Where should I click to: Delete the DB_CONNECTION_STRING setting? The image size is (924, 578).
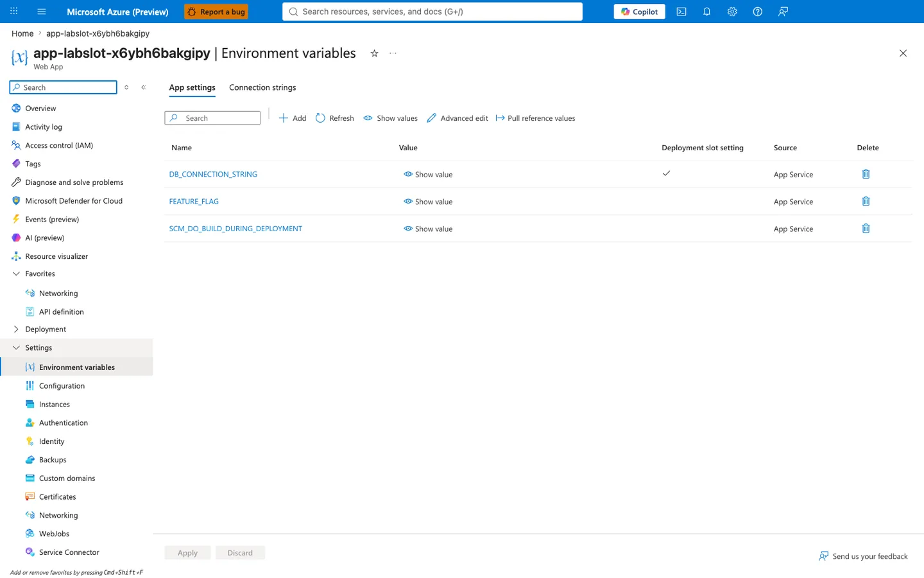[x=866, y=174]
